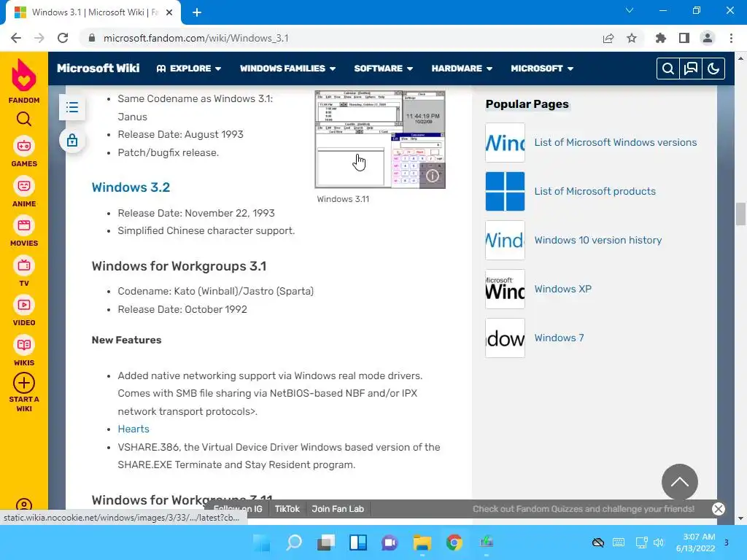Open the Movies section icon

(x=24, y=226)
